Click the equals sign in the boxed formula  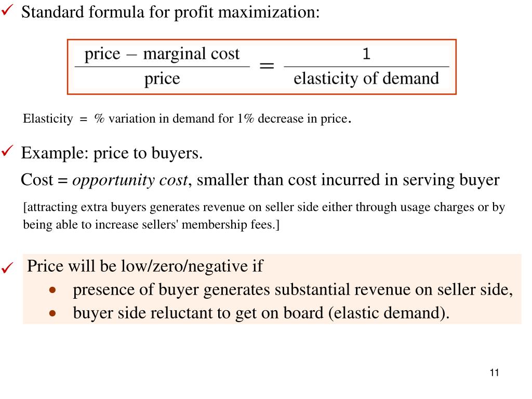[x=267, y=65]
